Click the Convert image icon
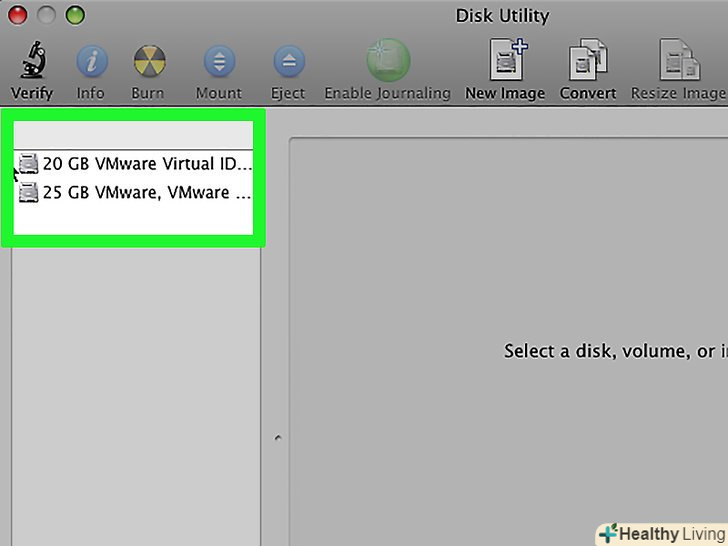Viewport: 728px width, 546px height. tap(588, 59)
